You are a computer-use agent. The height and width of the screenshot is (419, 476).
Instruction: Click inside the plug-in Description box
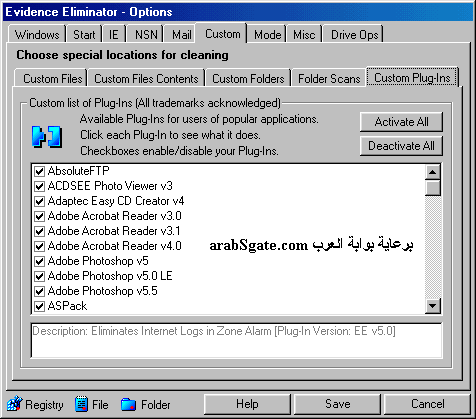[x=236, y=340]
